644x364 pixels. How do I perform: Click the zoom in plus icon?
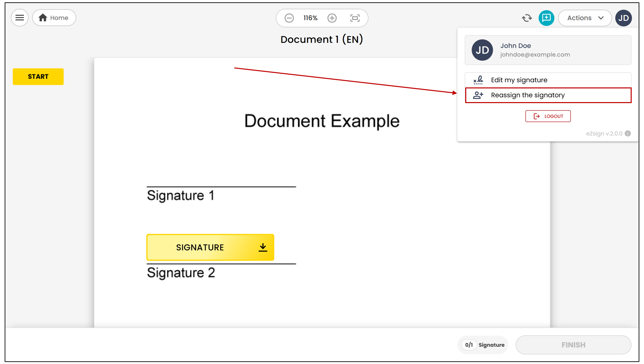[x=332, y=18]
